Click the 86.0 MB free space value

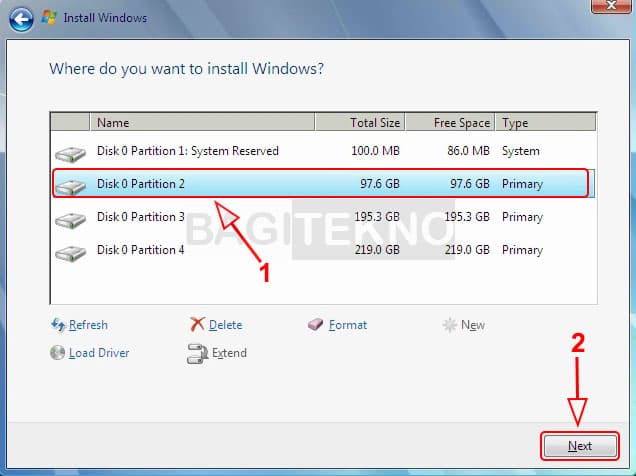tap(468, 151)
